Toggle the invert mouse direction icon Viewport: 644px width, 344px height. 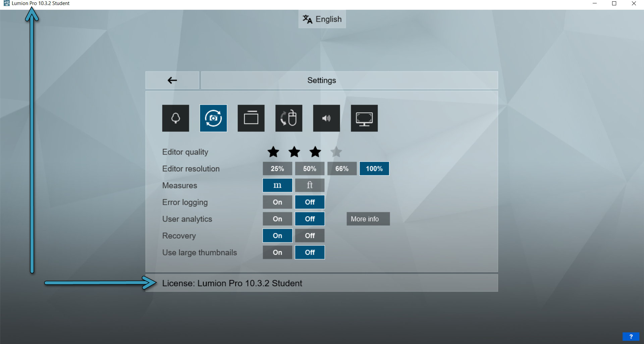289,118
